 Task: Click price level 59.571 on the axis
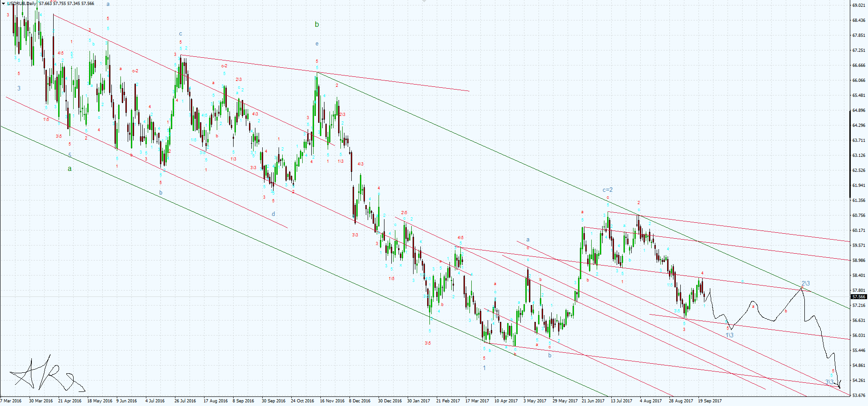click(x=858, y=246)
